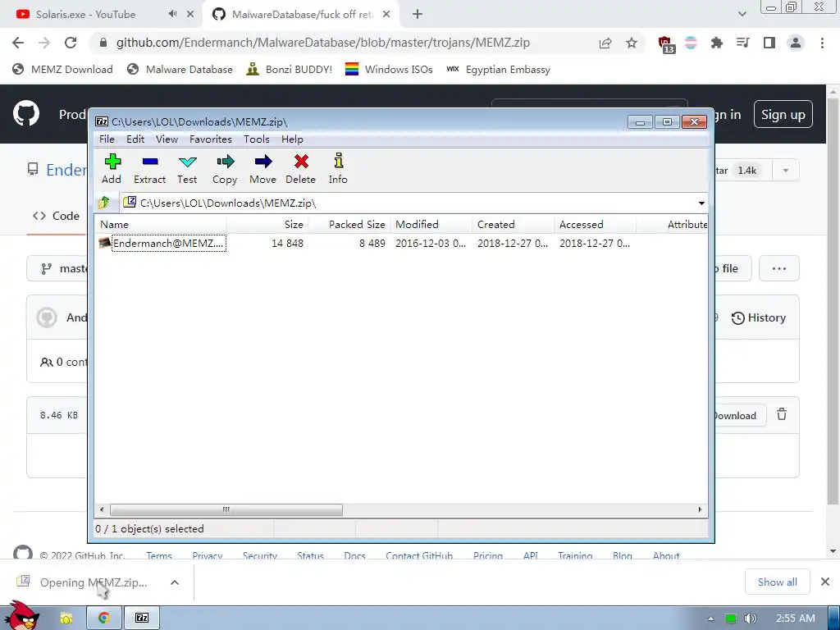Run the Test archive tool
The width and height of the screenshot is (840, 630).
(188, 169)
